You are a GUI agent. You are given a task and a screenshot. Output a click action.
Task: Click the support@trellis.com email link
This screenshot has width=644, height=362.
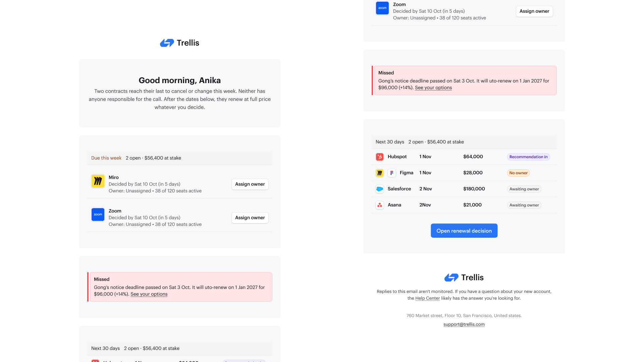[x=464, y=324]
